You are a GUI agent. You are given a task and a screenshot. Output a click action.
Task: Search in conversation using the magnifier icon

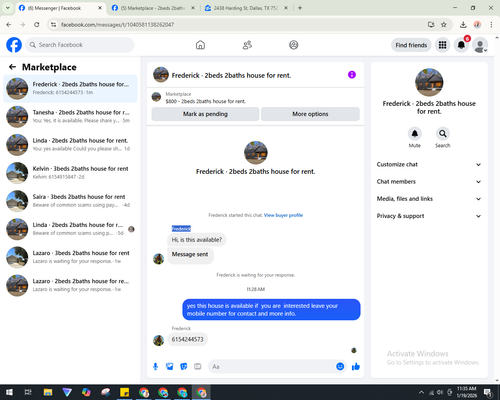pyautogui.click(x=443, y=134)
